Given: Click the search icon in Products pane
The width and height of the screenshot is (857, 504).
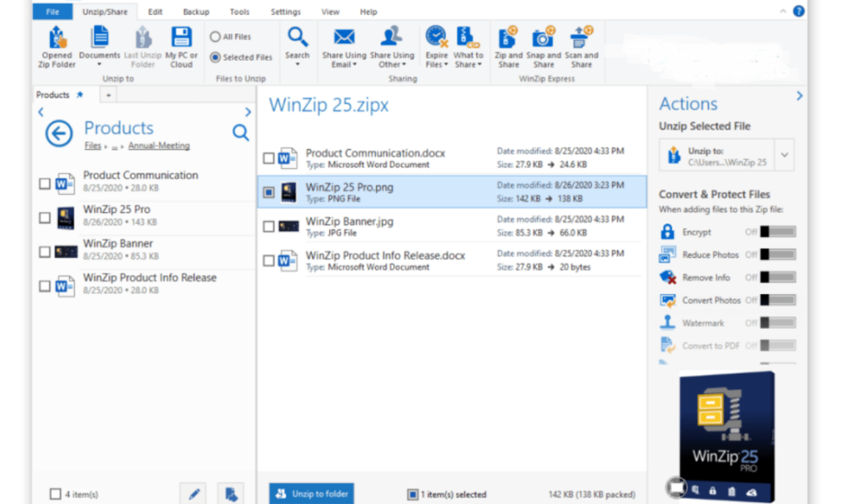Looking at the screenshot, I should tap(241, 133).
